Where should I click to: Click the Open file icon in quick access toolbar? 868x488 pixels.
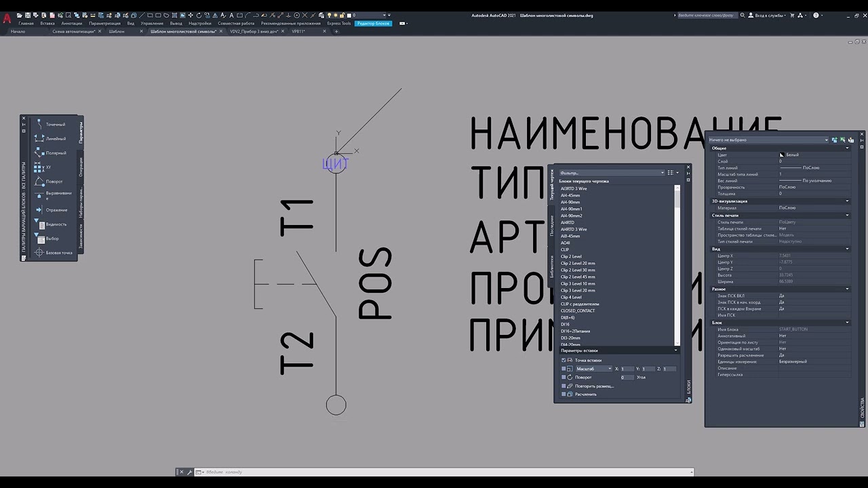tap(20, 14)
